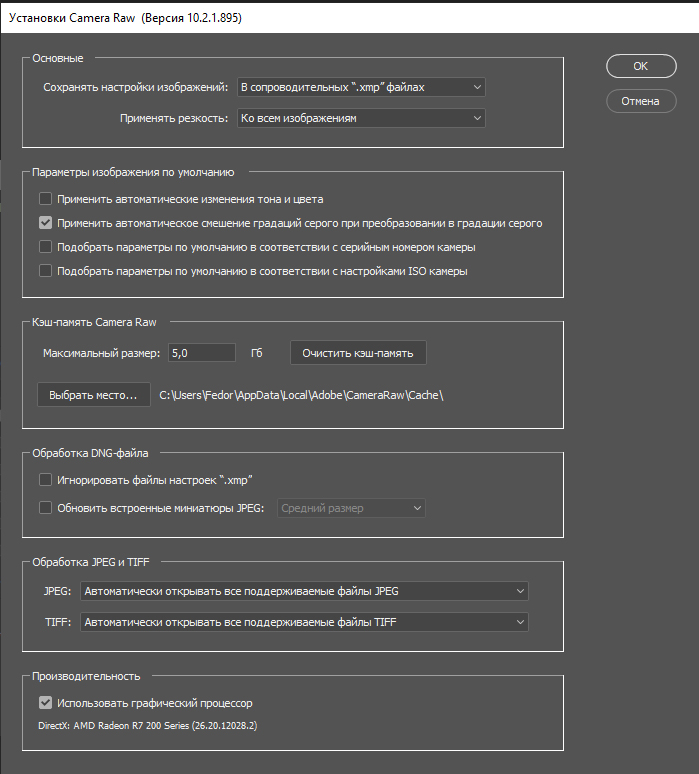Open the TIFF handling dropdown
The width and height of the screenshot is (699, 774).
(304, 622)
